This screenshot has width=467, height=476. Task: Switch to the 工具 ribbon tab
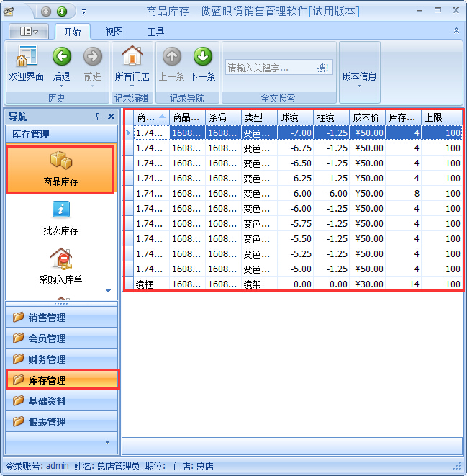[x=155, y=32]
